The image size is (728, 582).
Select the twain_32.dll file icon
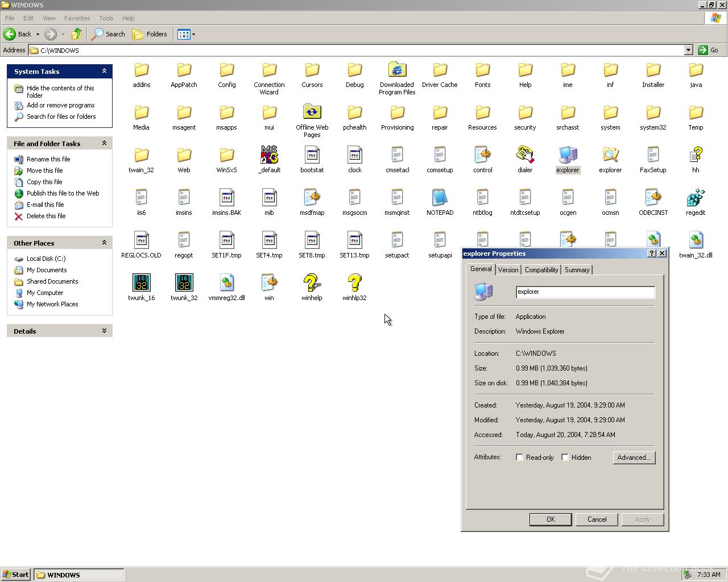(x=696, y=241)
